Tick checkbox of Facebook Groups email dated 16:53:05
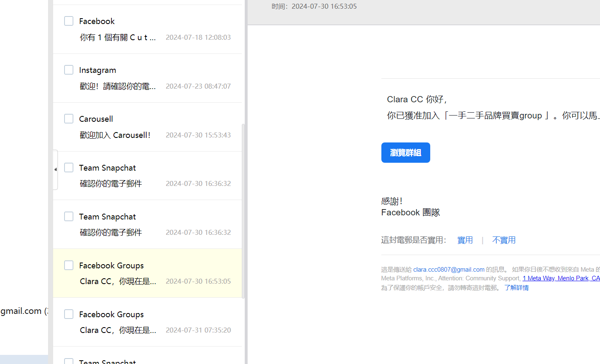 pos(69,265)
